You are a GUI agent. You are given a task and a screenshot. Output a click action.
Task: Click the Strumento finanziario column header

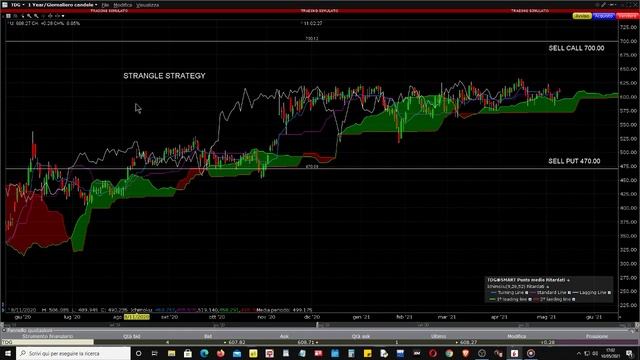point(47,336)
